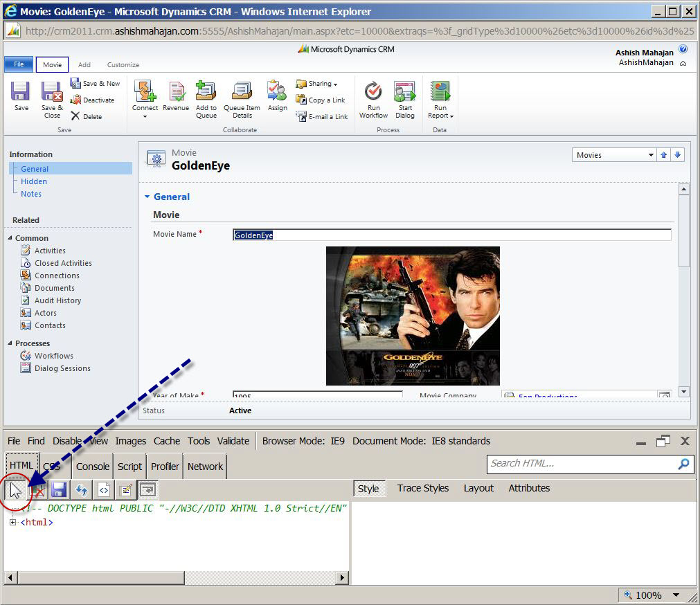This screenshot has height=605, width=700.
Task: Open Sharing dropdown menu
Action: [x=316, y=84]
